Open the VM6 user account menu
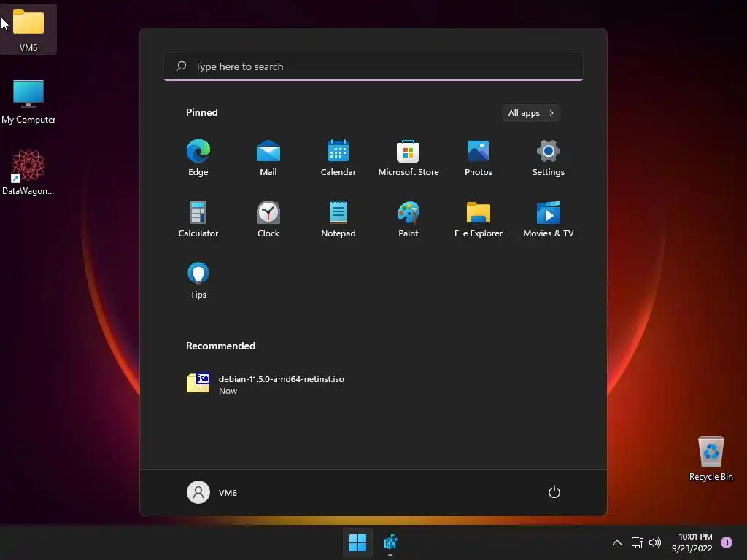This screenshot has height=560, width=747. click(212, 492)
